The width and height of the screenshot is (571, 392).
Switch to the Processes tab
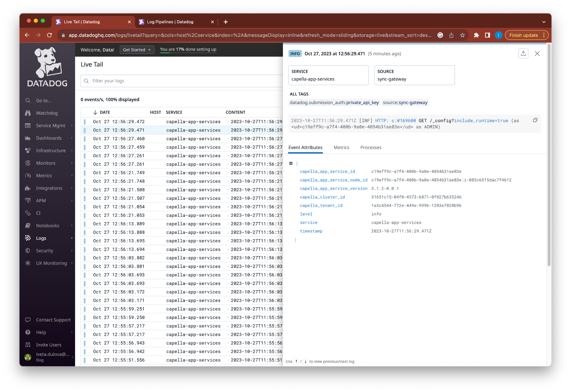(x=370, y=147)
